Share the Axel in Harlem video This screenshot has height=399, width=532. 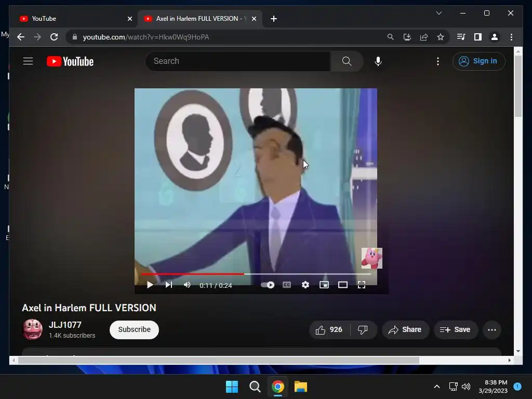[405, 330]
